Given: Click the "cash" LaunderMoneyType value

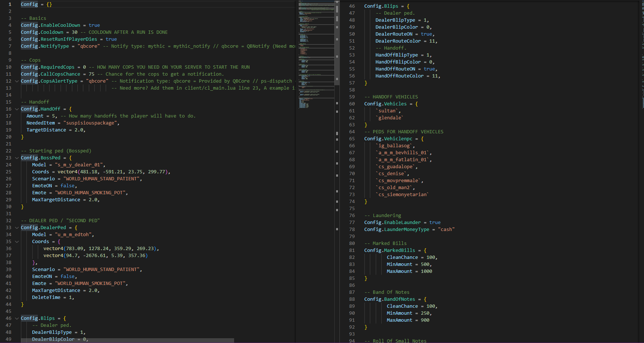Looking at the screenshot, I should click(x=446, y=230).
